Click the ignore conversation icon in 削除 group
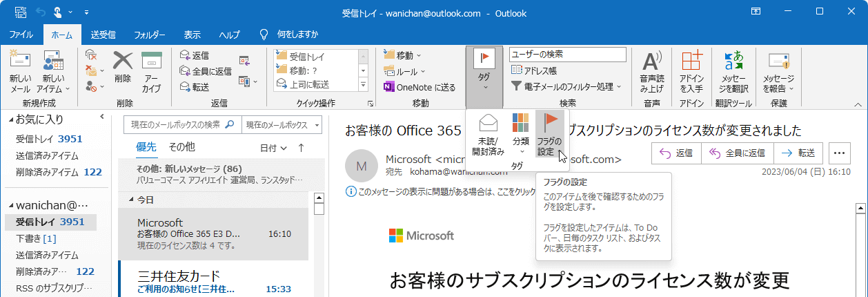868x297 pixels. (x=91, y=55)
